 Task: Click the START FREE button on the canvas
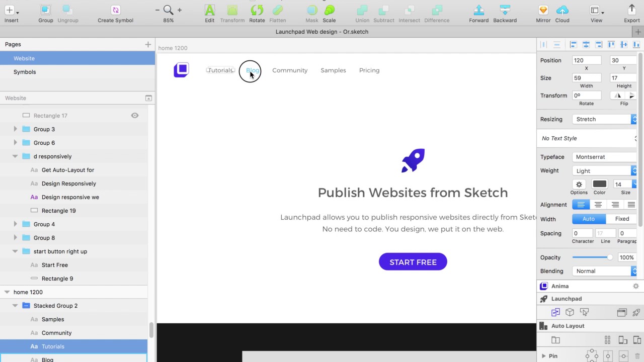tap(413, 262)
